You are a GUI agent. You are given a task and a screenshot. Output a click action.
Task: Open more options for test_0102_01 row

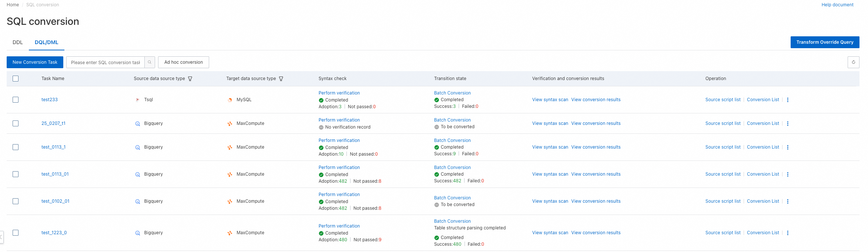pos(788,201)
